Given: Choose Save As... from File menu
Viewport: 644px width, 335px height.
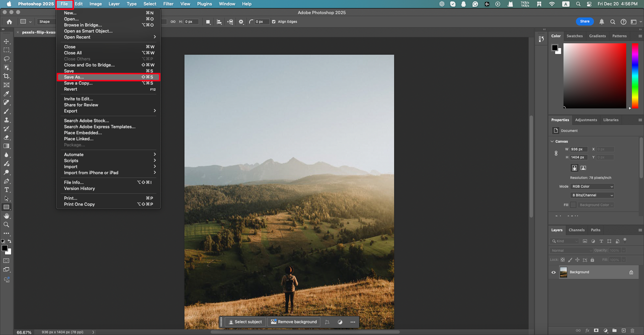Looking at the screenshot, I should point(108,77).
